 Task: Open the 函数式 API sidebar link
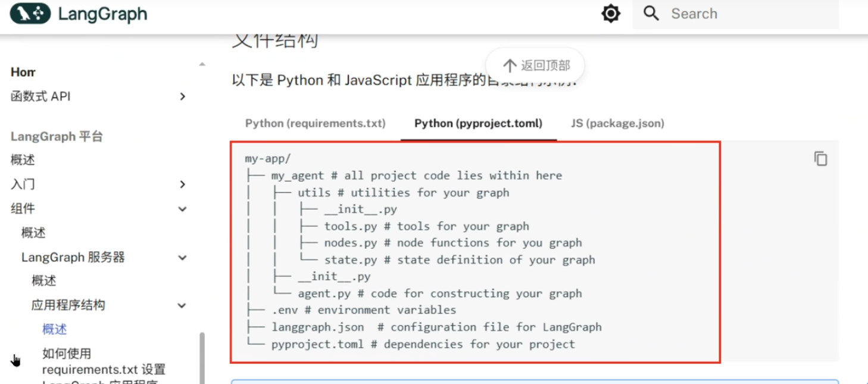pos(40,96)
